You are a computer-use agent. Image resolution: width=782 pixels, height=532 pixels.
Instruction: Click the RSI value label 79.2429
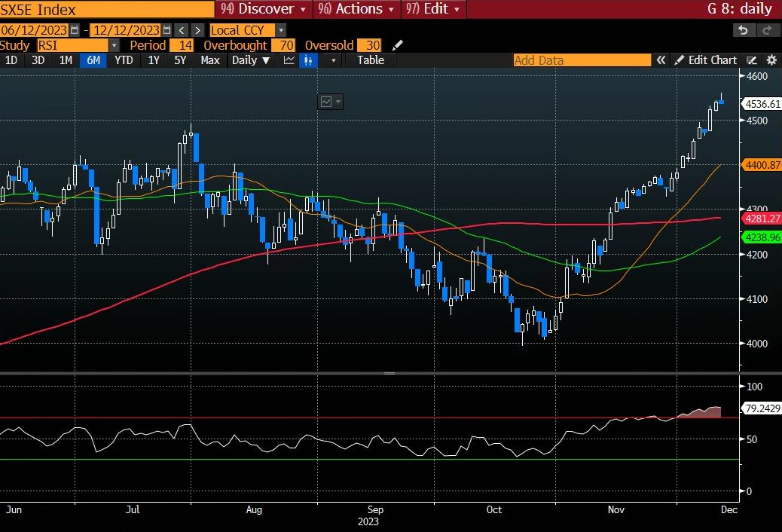coord(762,408)
